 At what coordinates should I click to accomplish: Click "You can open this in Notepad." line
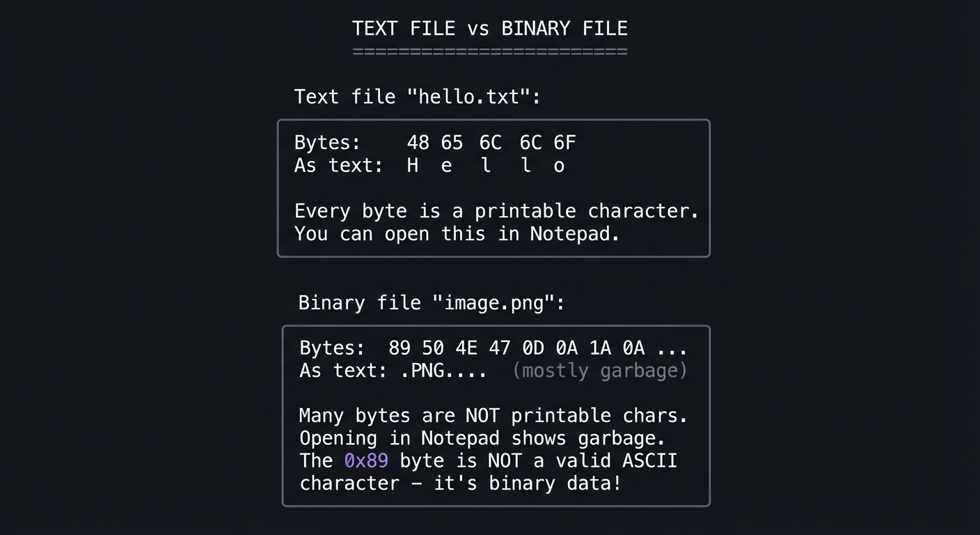(x=457, y=233)
